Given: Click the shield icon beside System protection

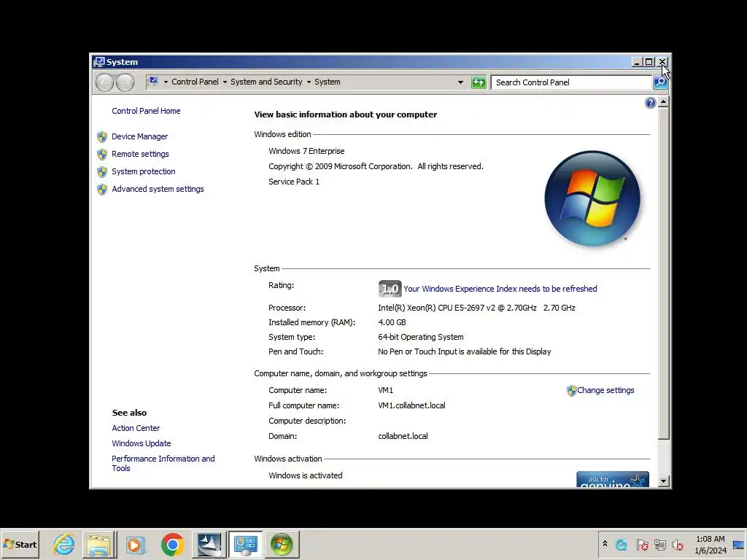Looking at the screenshot, I should coord(102,172).
